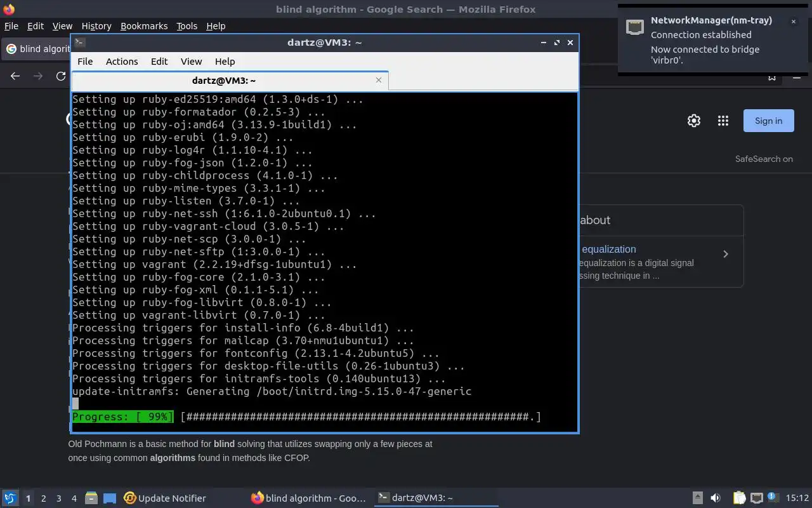Open terminal Edit menu
This screenshot has width=812, height=508.
tap(159, 62)
